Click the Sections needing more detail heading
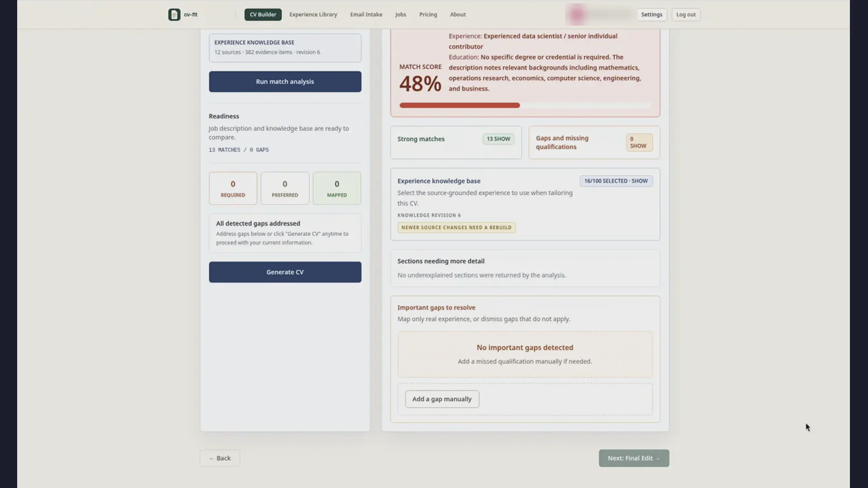The image size is (868, 488). (x=441, y=261)
